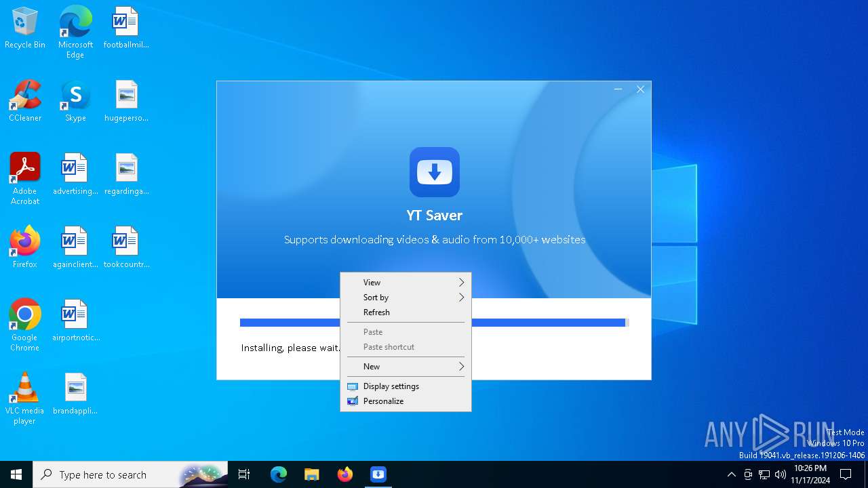Viewport: 868px width, 488px height.
Task: Close the YT Saver installer window
Action: pyautogui.click(x=640, y=89)
